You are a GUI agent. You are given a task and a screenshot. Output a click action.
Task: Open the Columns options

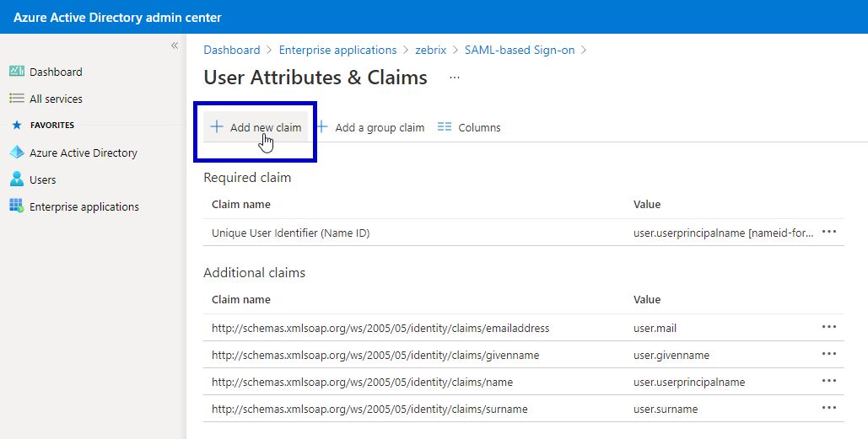click(468, 127)
